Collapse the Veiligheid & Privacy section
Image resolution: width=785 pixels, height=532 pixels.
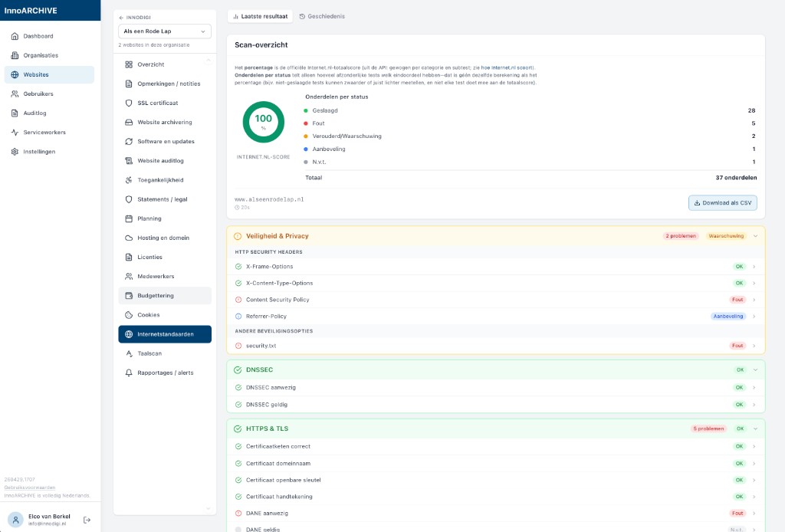[755, 236]
